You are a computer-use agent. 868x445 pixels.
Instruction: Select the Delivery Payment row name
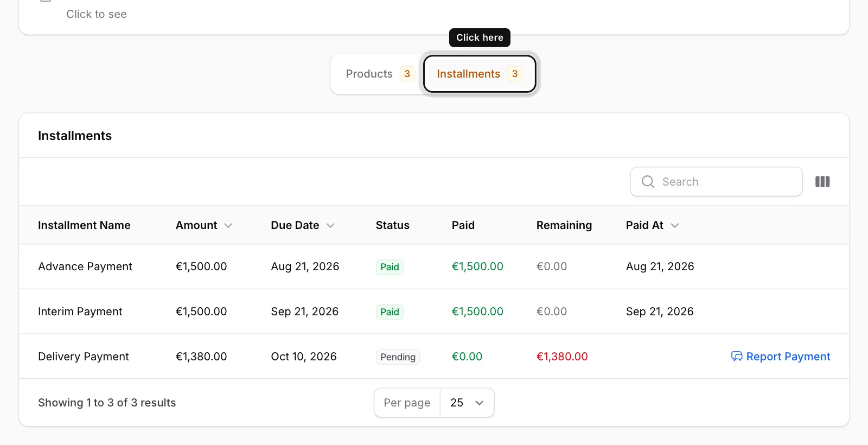click(84, 357)
